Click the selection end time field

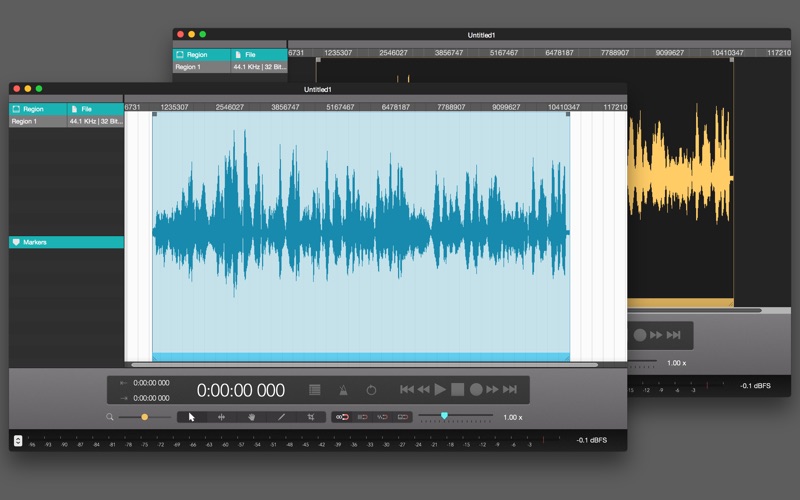[151, 398]
